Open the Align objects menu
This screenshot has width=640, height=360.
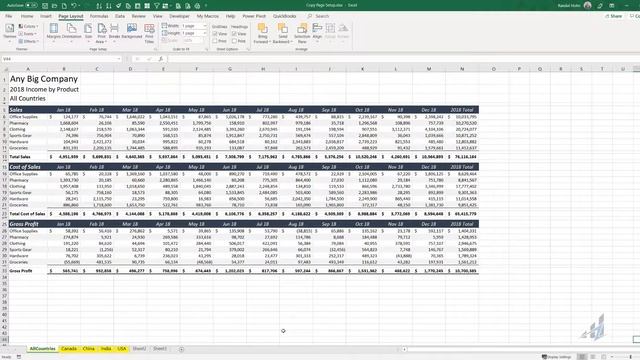[x=317, y=32]
